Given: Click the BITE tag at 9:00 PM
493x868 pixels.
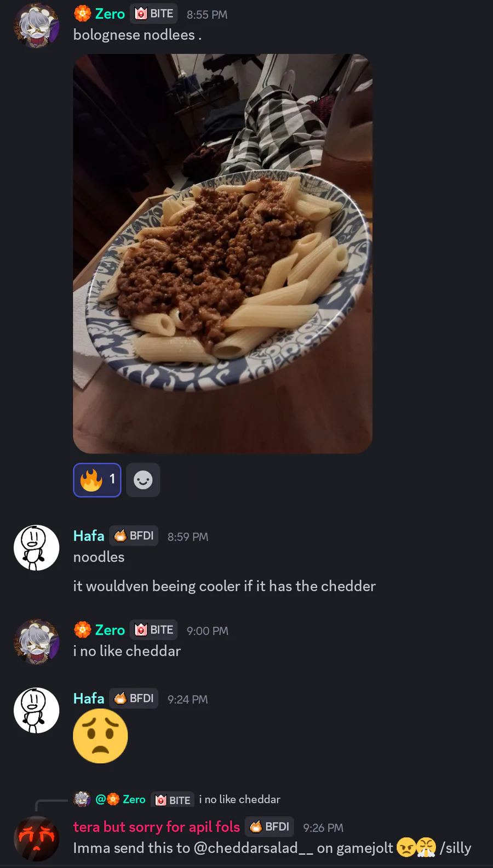Looking at the screenshot, I should pyautogui.click(x=154, y=630).
